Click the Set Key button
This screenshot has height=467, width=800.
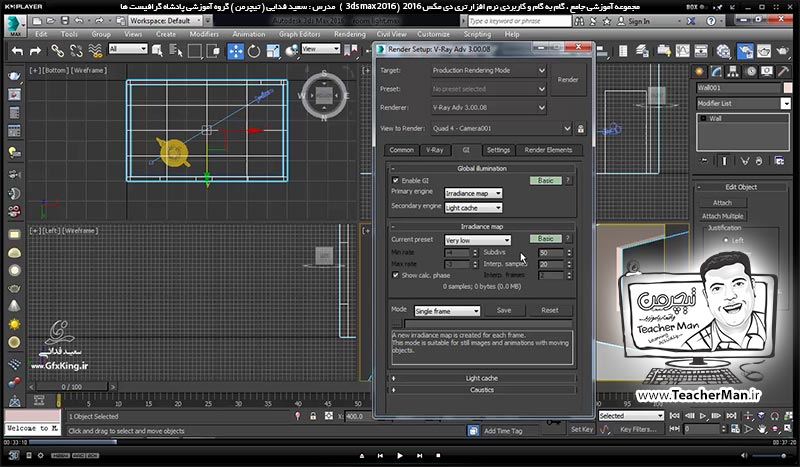[x=582, y=429]
